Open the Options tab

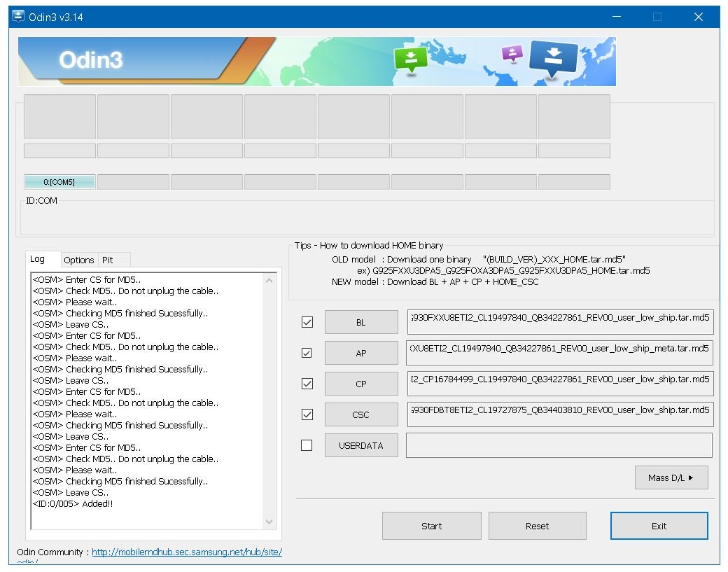coord(79,260)
